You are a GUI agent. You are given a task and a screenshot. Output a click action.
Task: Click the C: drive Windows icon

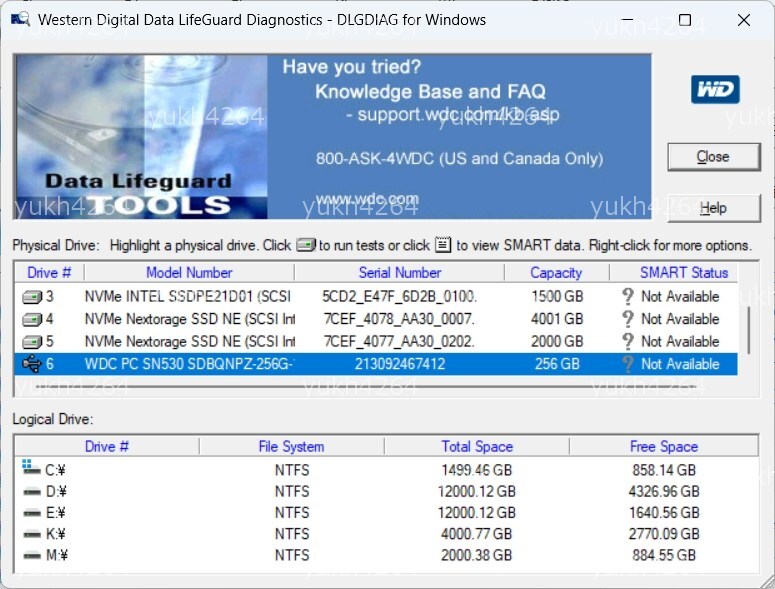click(31, 468)
